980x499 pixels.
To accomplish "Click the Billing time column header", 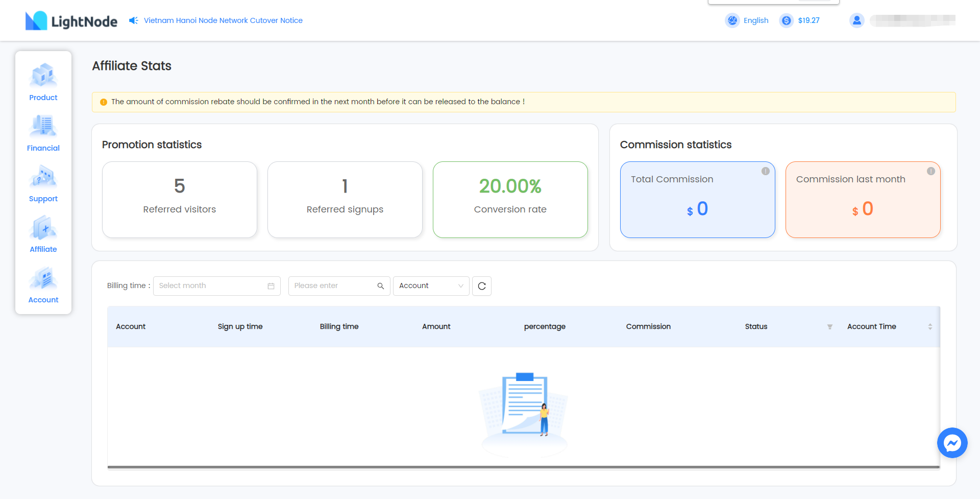I will [x=339, y=326].
